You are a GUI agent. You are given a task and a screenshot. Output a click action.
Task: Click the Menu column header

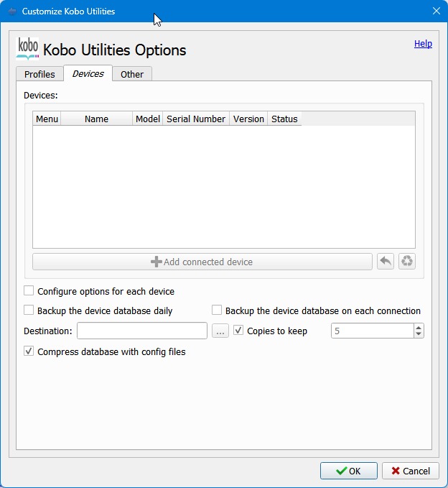click(47, 119)
